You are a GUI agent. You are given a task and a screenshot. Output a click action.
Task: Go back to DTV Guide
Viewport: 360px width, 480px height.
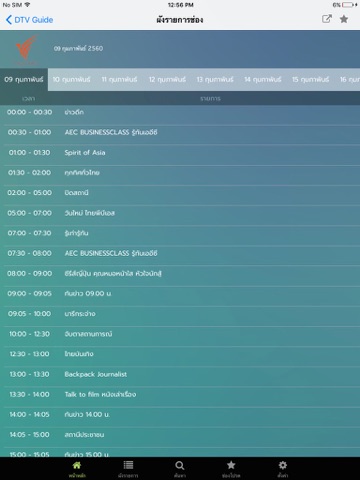tap(29, 20)
